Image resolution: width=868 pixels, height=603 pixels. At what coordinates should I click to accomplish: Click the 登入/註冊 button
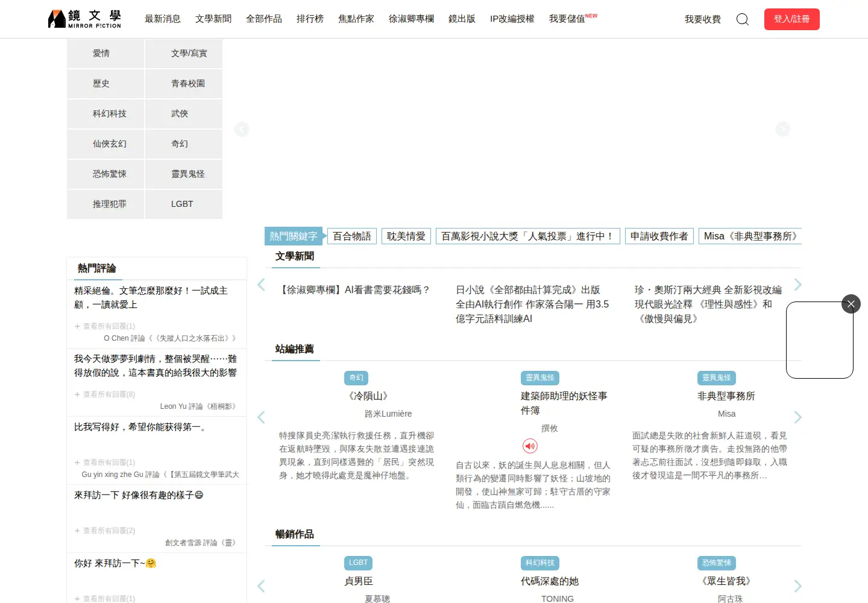792,19
